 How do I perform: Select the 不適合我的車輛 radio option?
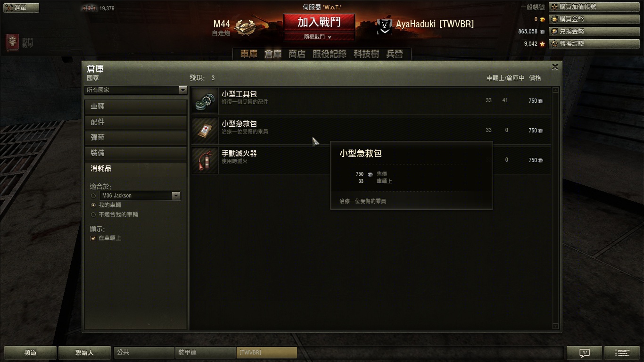(x=93, y=214)
